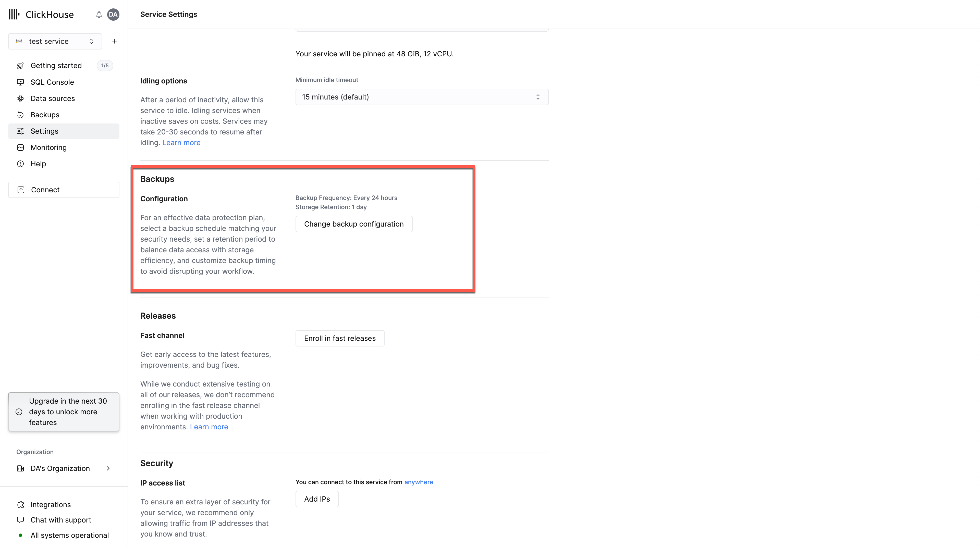Open Data Sources panel

pyautogui.click(x=53, y=98)
